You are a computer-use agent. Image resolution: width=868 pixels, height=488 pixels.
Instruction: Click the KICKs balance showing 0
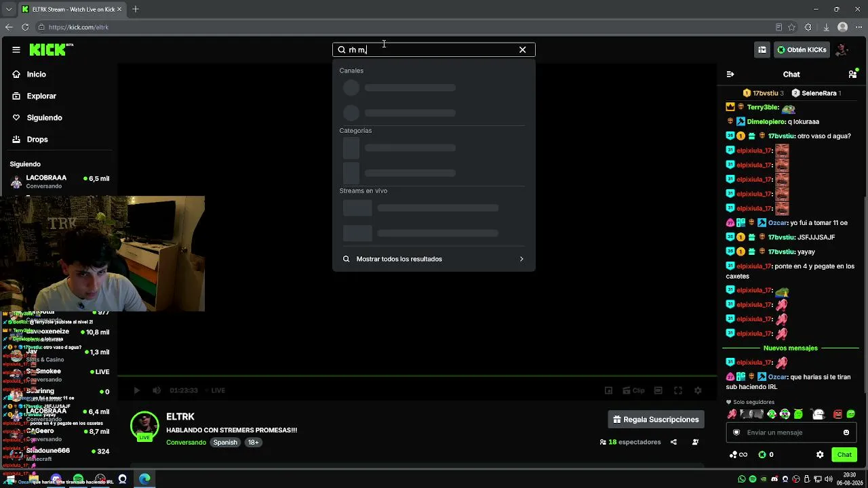tap(766, 455)
